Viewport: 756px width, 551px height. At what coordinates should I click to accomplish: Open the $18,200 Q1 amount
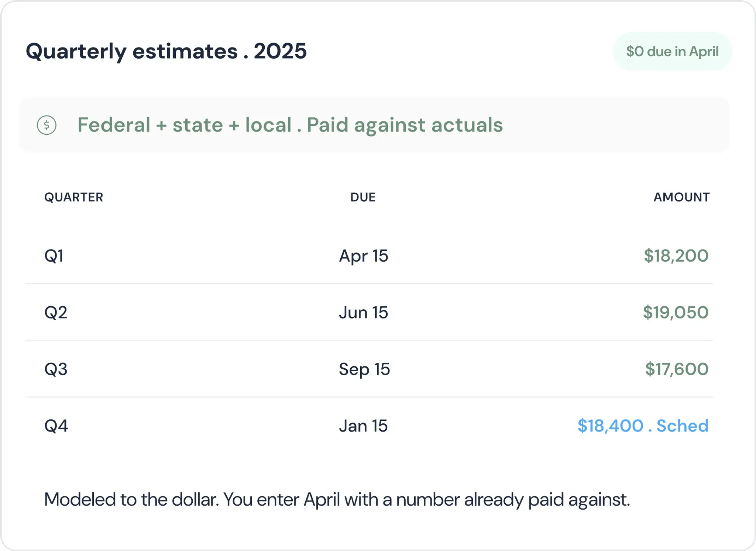(676, 256)
